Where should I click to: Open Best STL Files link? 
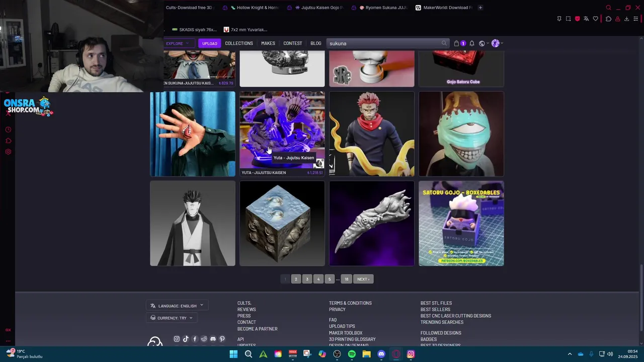click(436, 303)
